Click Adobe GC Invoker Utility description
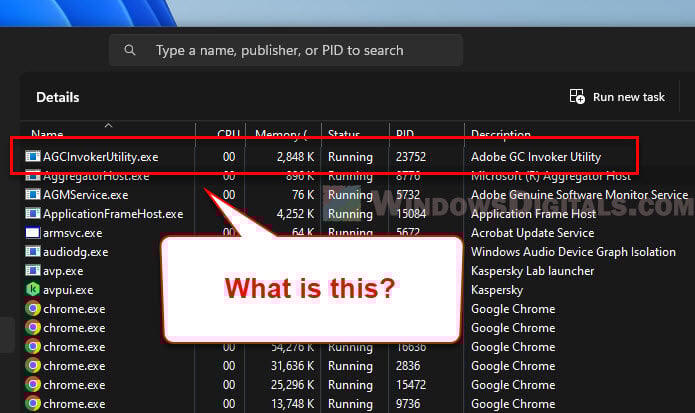 (536, 157)
